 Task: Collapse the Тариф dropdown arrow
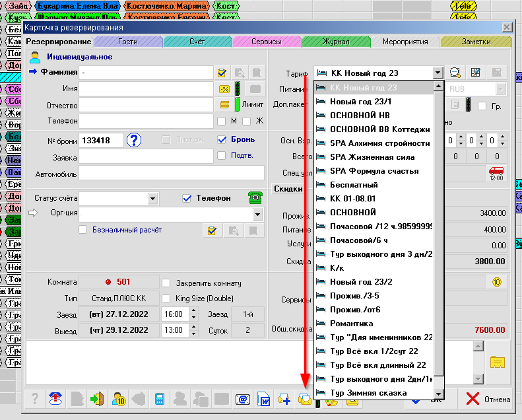[x=437, y=73]
